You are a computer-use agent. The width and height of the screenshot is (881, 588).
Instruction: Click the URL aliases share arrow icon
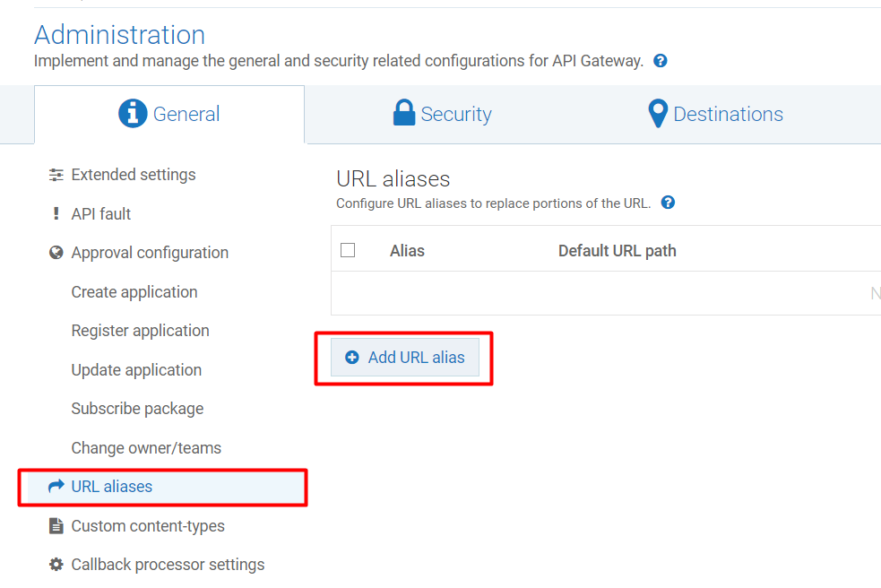point(56,486)
